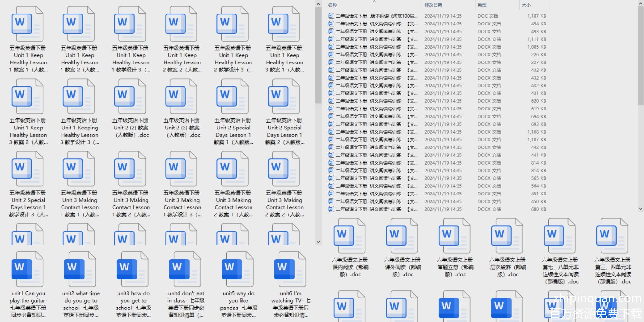Sort the file list by 名称 column
This screenshot has height=322, width=644.
[333, 5]
